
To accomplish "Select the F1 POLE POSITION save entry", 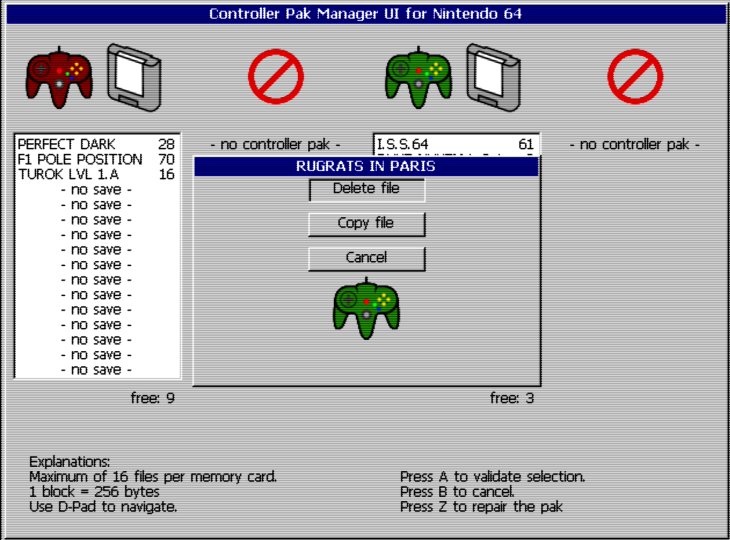I will click(96, 159).
